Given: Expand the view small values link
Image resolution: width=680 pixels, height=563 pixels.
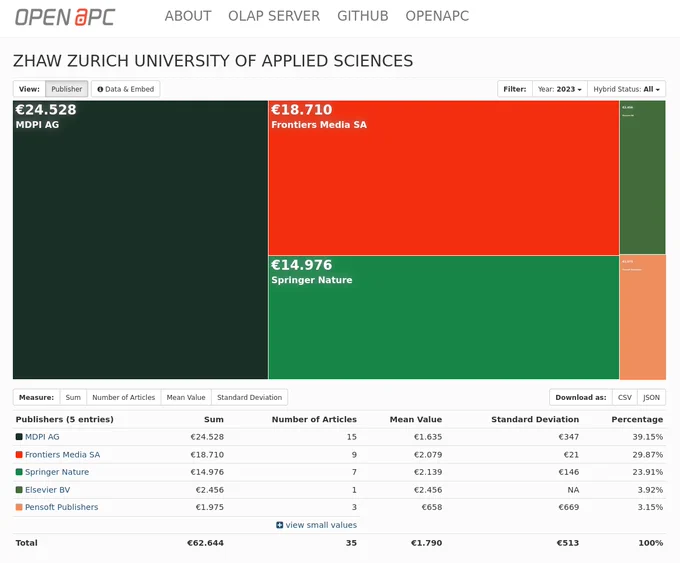Looking at the screenshot, I should point(321,525).
